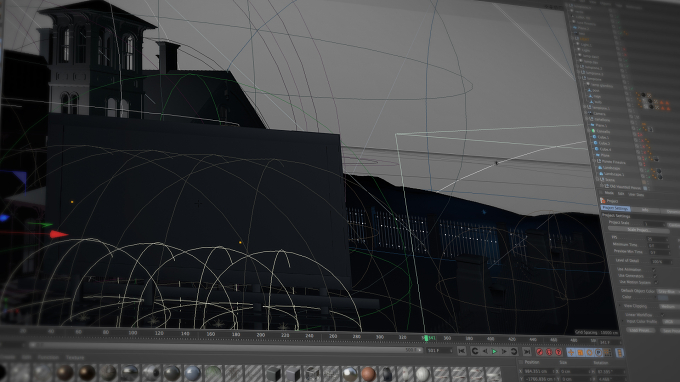Viewport: 680px width, 382px height.
Task: Toggle Rotation keyframe recording icon
Action: (x=590, y=353)
